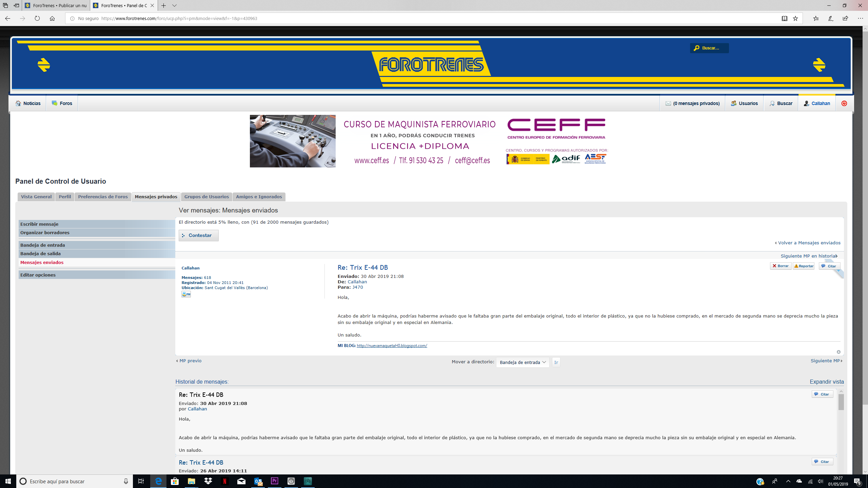Open Editar opciones in sidebar
This screenshot has width=868, height=488.
pyautogui.click(x=97, y=275)
